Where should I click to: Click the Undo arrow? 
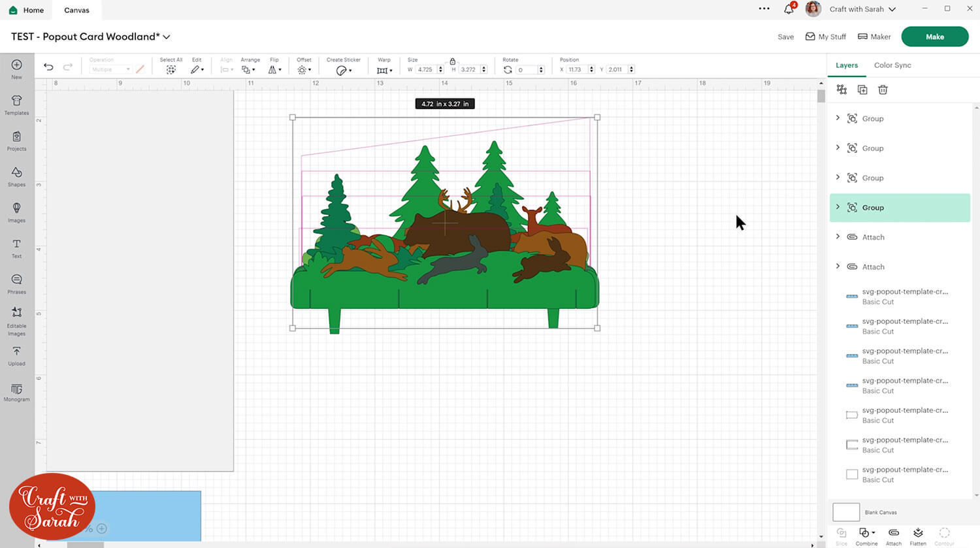[x=48, y=67]
